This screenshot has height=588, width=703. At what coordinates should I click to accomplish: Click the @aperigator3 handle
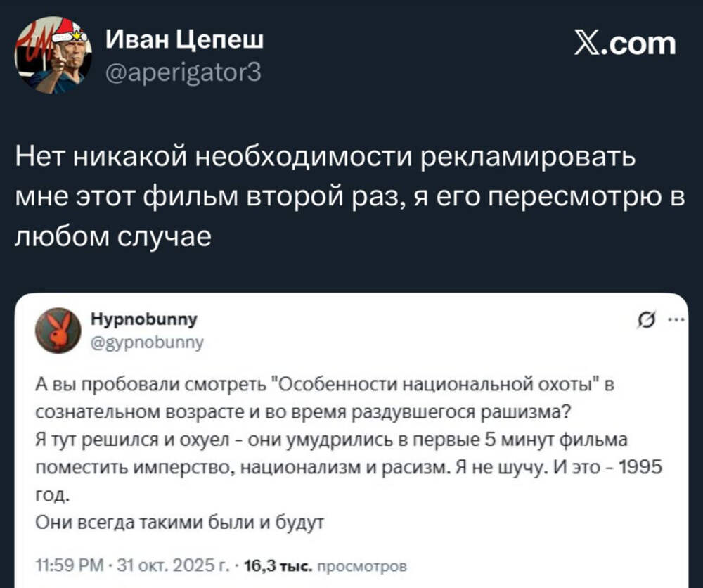pos(183,70)
